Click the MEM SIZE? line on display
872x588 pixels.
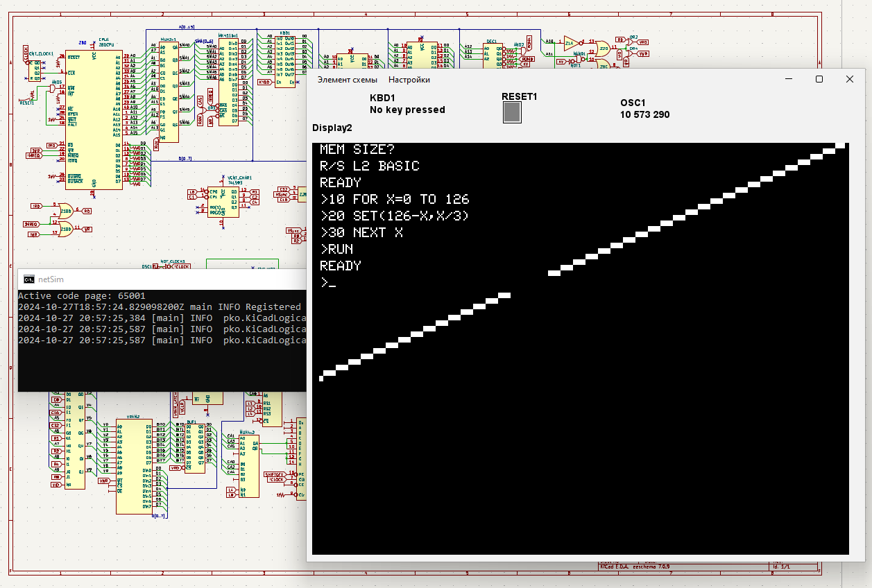(357, 149)
